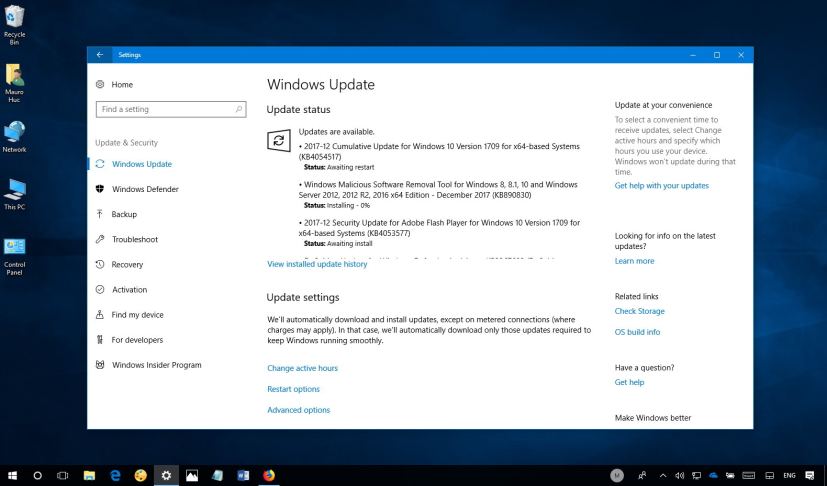Image resolution: width=827 pixels, height=486 pixels.
Task: Click the ENG language indicator
Action: pos(789,475)
